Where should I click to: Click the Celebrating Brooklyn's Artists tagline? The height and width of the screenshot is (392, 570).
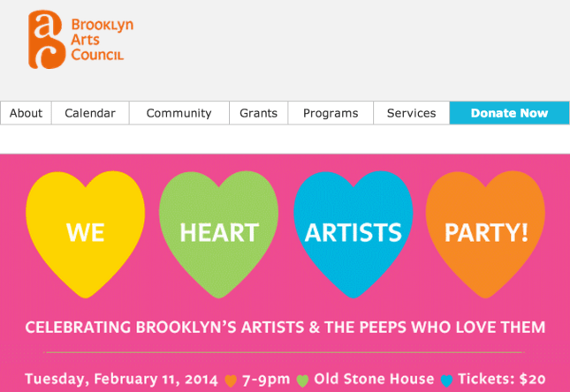[x=285, y=328]
